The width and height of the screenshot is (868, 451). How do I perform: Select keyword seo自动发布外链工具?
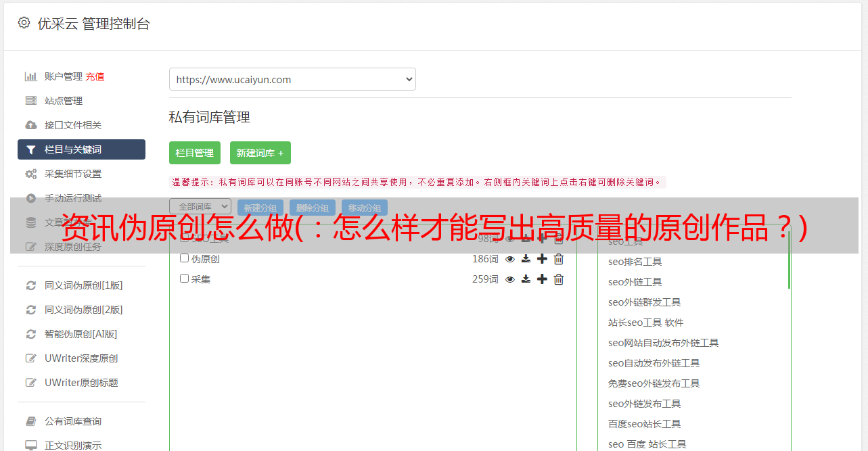point(654,363)
